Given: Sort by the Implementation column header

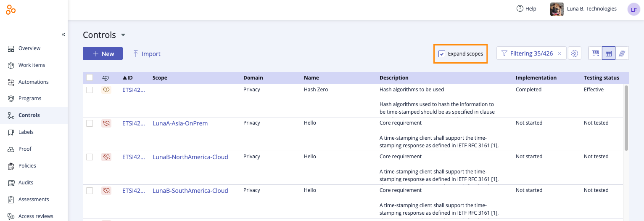Looking at the screenshot, I should (536, 78).
